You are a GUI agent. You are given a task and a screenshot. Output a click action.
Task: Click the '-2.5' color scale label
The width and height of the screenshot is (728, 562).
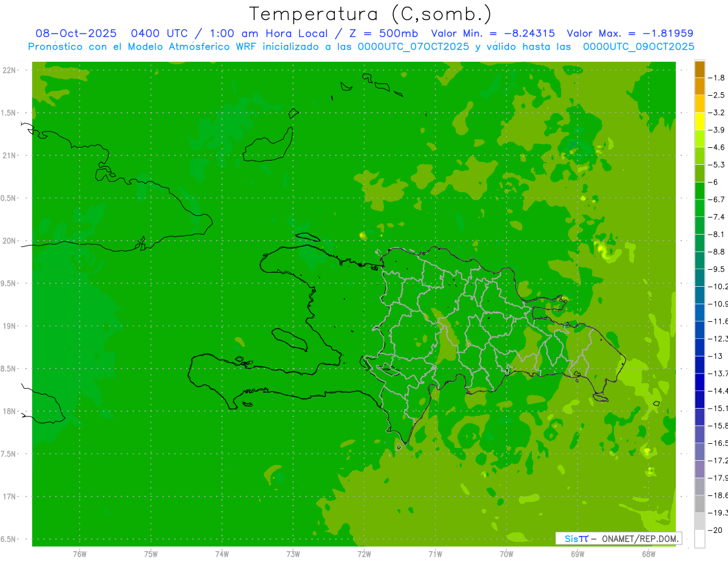pos(717,95)
